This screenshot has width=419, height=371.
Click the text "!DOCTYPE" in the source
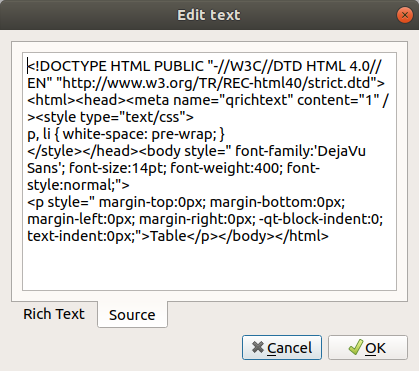pos(70,66)
